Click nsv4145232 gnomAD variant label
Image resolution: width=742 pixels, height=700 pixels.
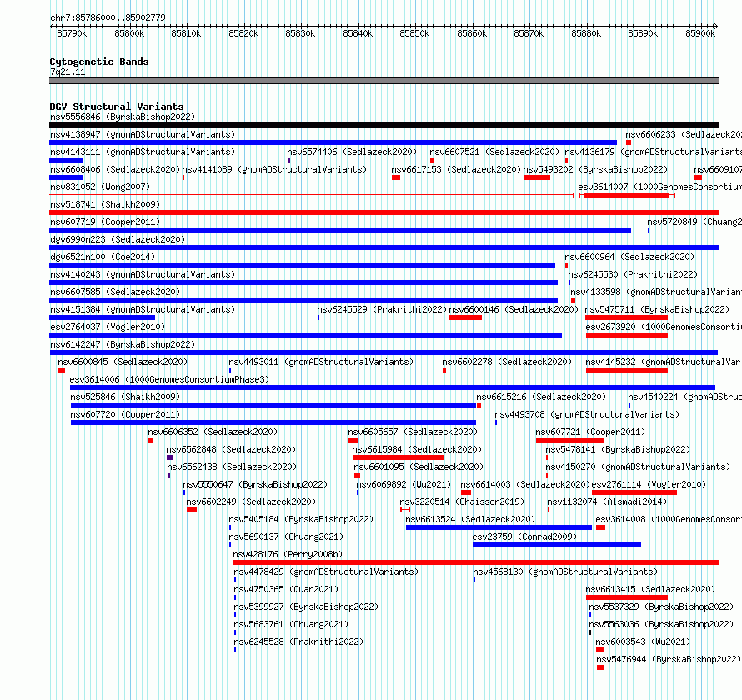click(664, 362)
